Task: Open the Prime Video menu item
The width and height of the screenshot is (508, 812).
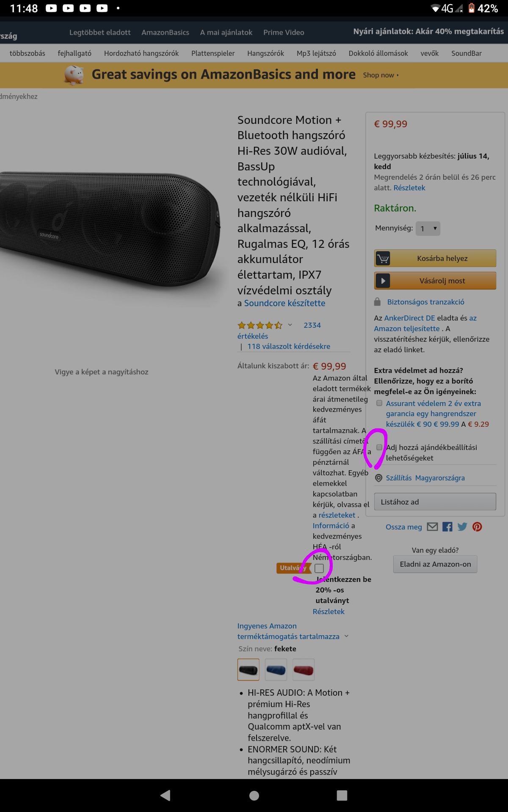Action: point(284,33)
